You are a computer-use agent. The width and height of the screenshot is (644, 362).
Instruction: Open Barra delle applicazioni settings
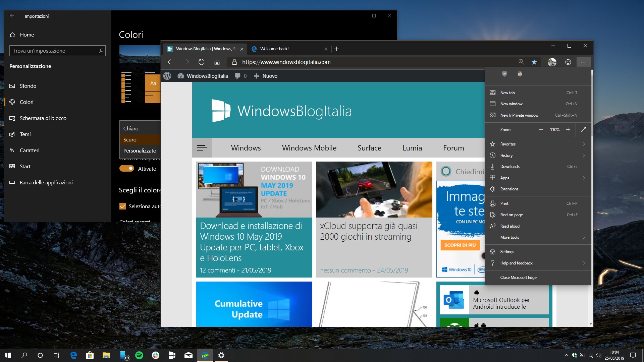click(x=57, y=183)
